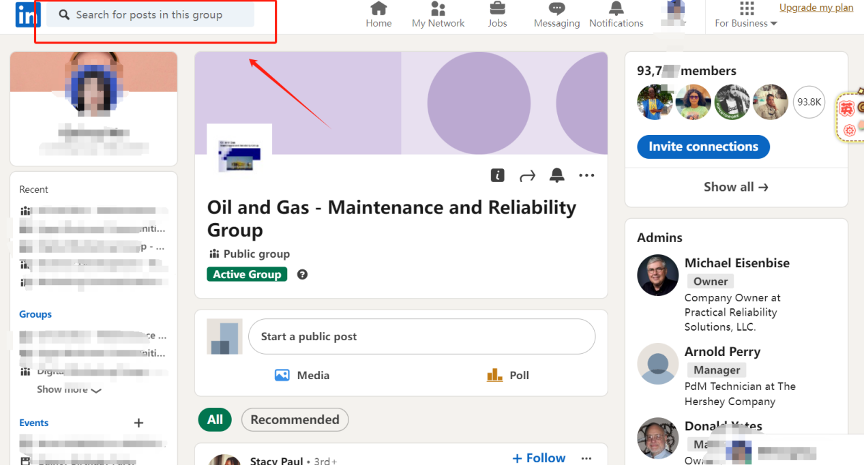864x466 pixels.
Task: Open the profile 'Me' avatar menu
Action: click(674, 14)
